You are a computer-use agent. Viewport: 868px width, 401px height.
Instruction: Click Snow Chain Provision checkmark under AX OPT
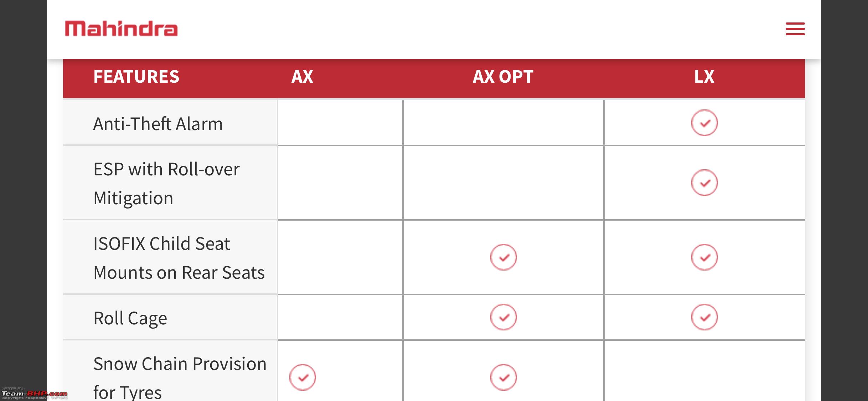coord(503,377)
